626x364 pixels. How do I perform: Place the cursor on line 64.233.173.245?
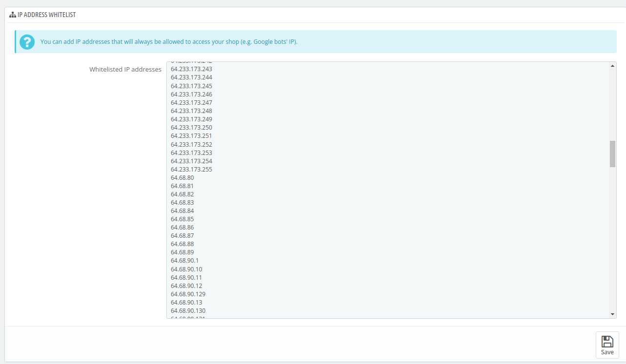[x=191, y=86]
